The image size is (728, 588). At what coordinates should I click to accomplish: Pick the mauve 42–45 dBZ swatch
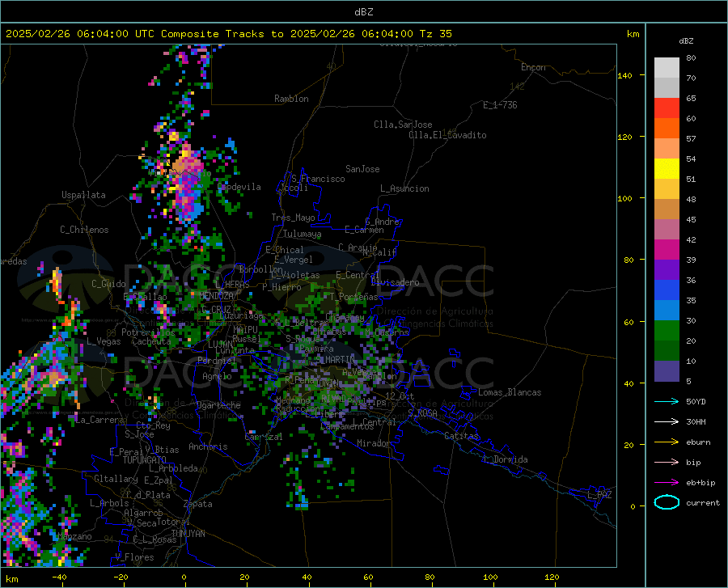667,230
